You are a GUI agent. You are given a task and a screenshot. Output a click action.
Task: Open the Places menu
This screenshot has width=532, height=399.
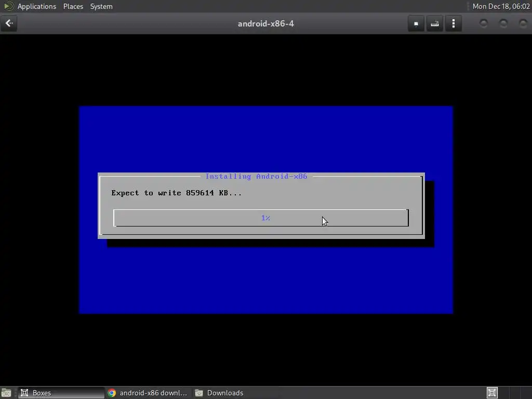(73, 6)
